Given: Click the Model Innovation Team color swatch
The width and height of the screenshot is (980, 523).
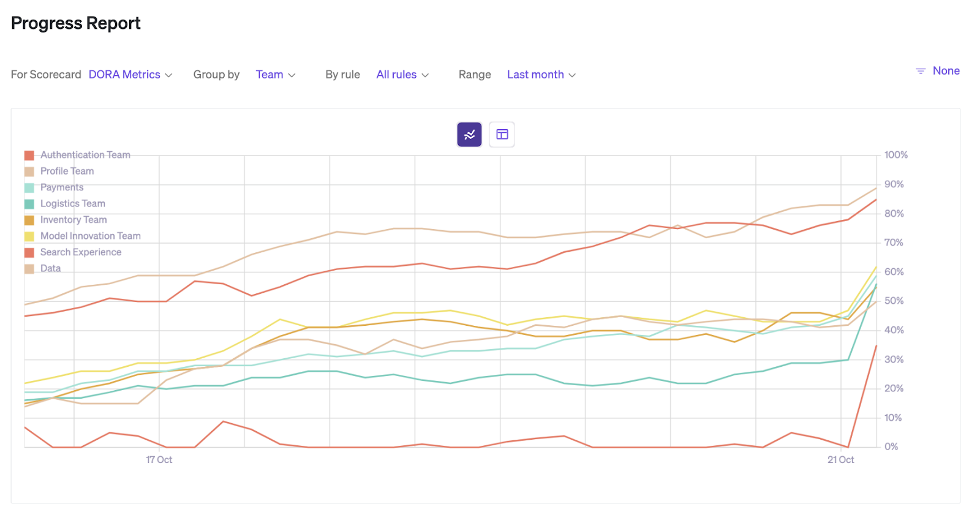Looking at the screenshot, I should click(29, 236).
